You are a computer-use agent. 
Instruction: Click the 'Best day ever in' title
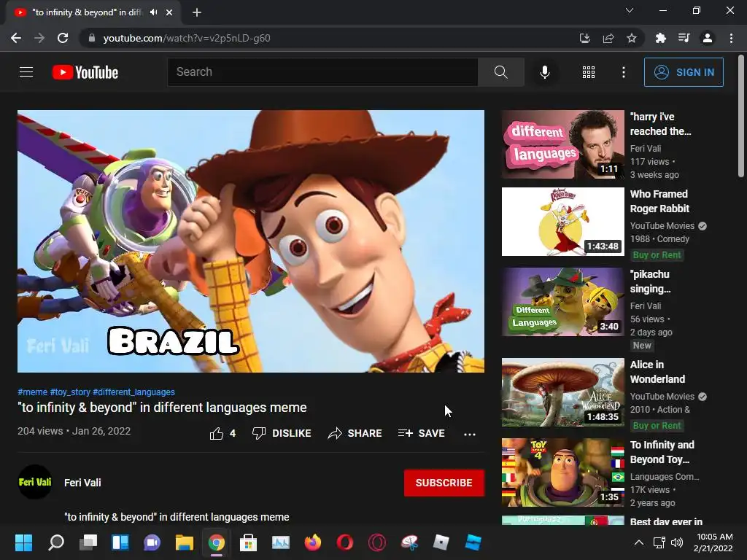(666, 521)
